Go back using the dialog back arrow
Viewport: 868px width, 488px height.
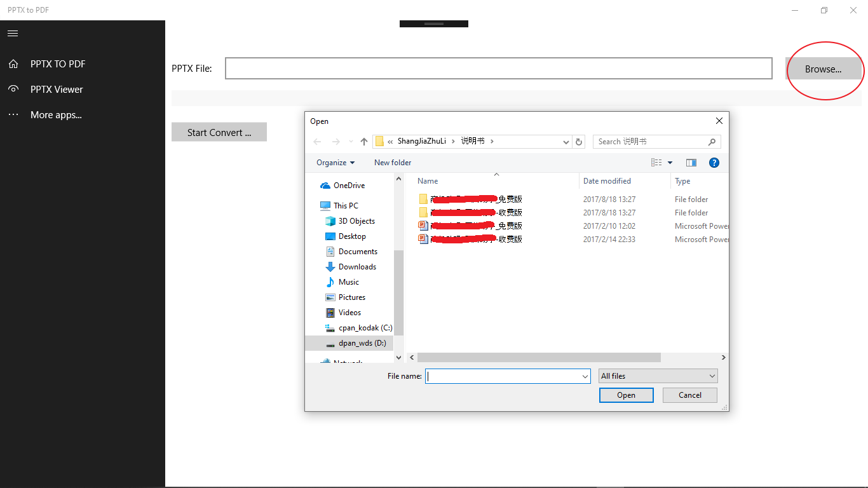tap(317, 142)
